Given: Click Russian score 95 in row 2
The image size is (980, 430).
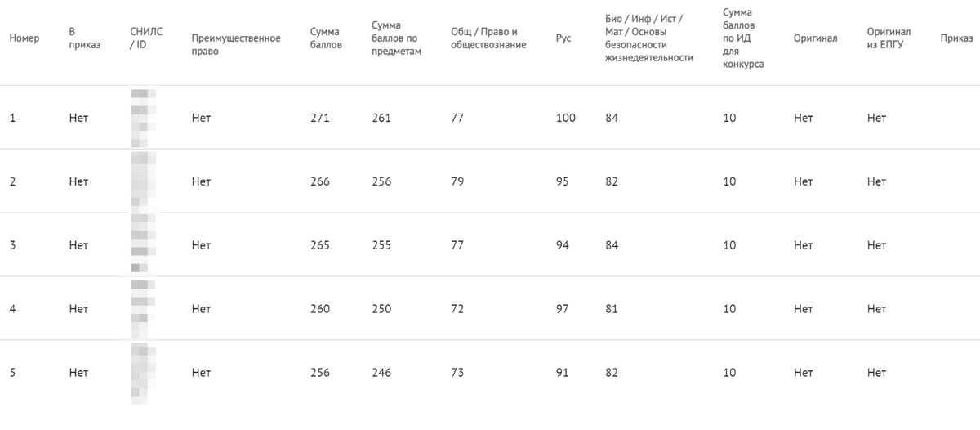Looking at the screenshot, I should (x=562, y=181).
